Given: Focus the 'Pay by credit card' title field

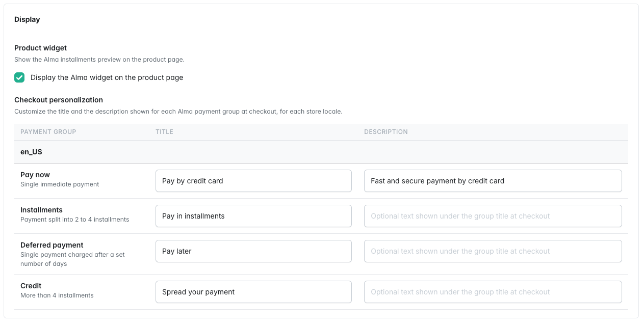Looking at the screenshot, I should [x=253, y=181].
